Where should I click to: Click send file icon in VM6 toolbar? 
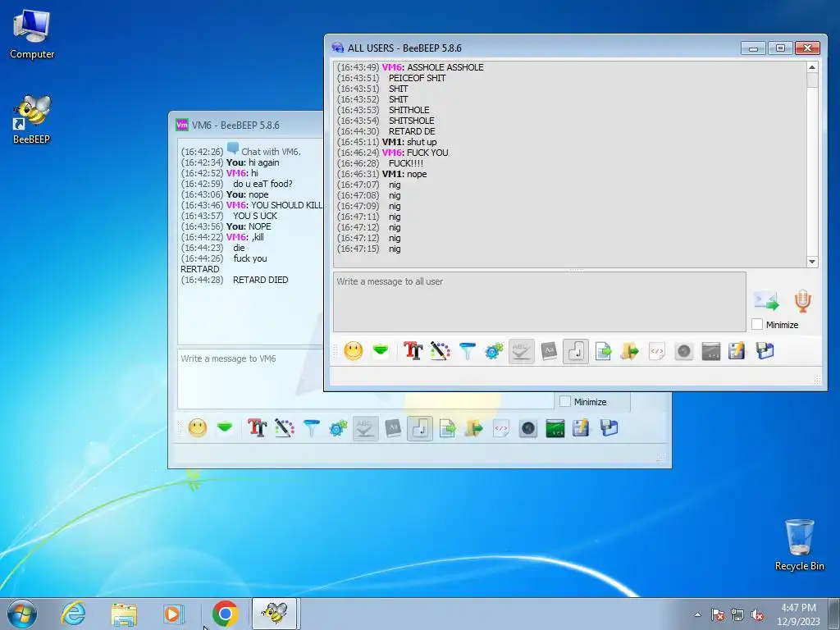pyautogui.click(x=447, y=428)
